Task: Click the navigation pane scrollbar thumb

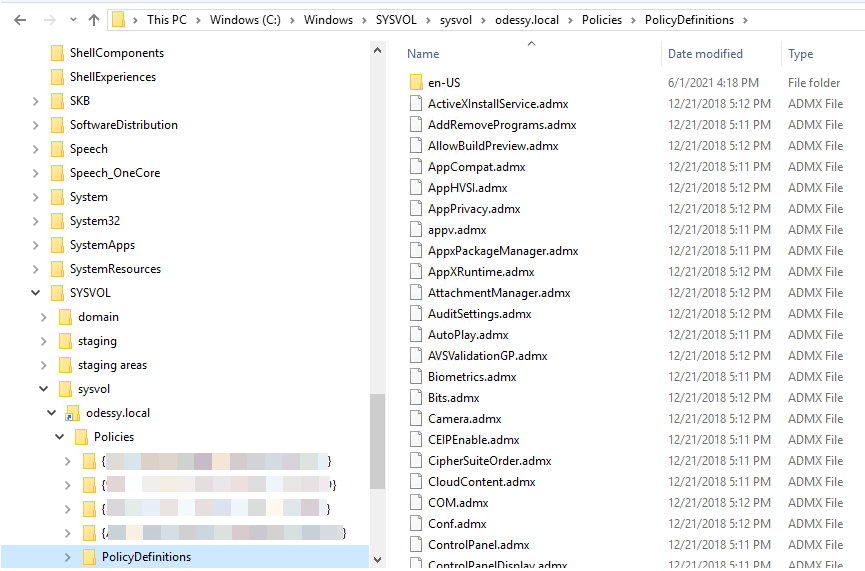Action: [x=377, y=441]
